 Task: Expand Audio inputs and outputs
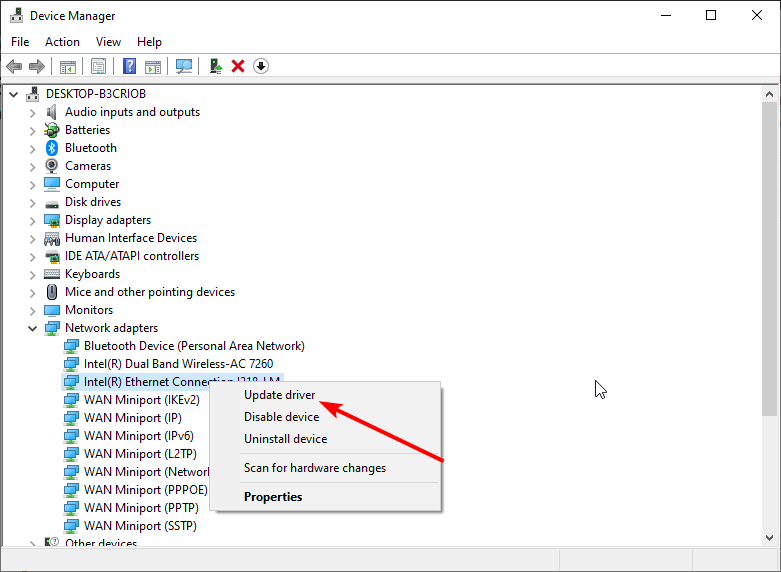(x=33, y=113)
